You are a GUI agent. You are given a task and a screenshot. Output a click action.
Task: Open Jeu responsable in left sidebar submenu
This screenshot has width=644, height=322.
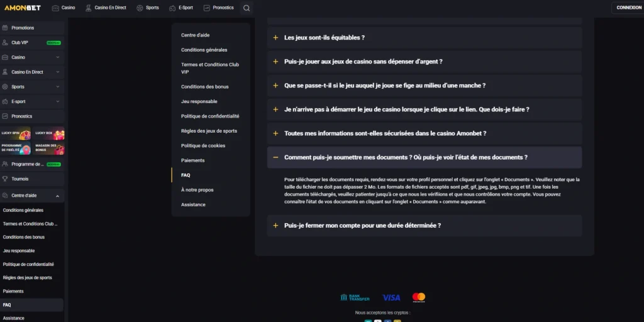(x=19, y=251)
